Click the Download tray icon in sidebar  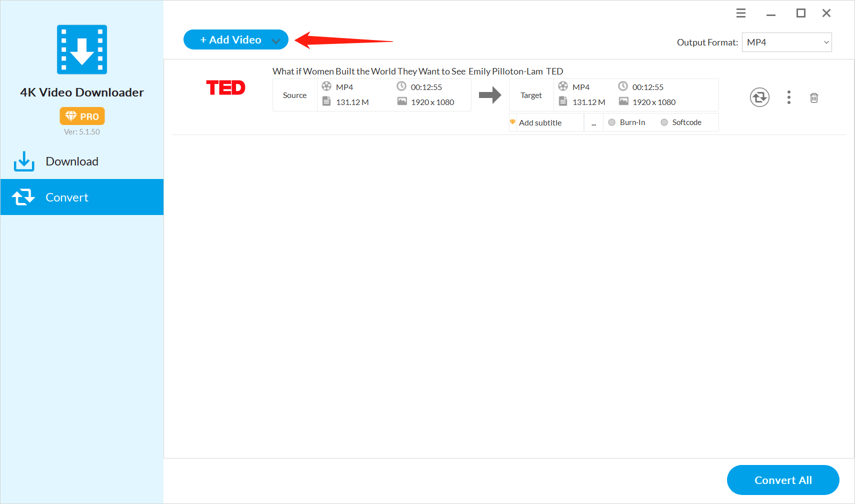coord(24,161)
